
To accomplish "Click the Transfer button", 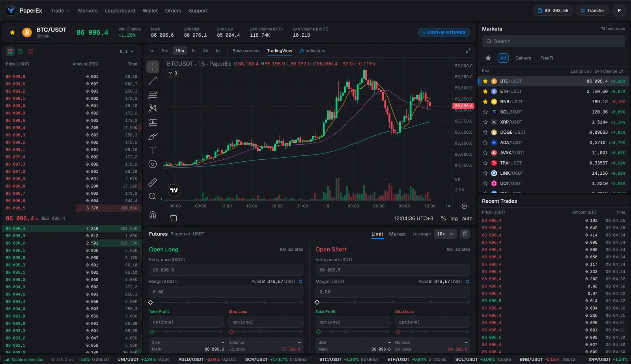I will coord(592,11).
